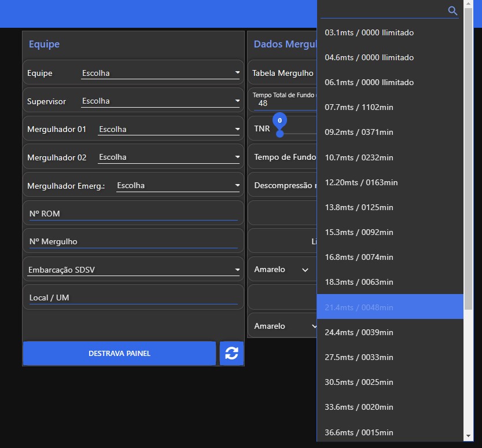Expand the Mergulhador 02 dropdown

click(168, 157)
